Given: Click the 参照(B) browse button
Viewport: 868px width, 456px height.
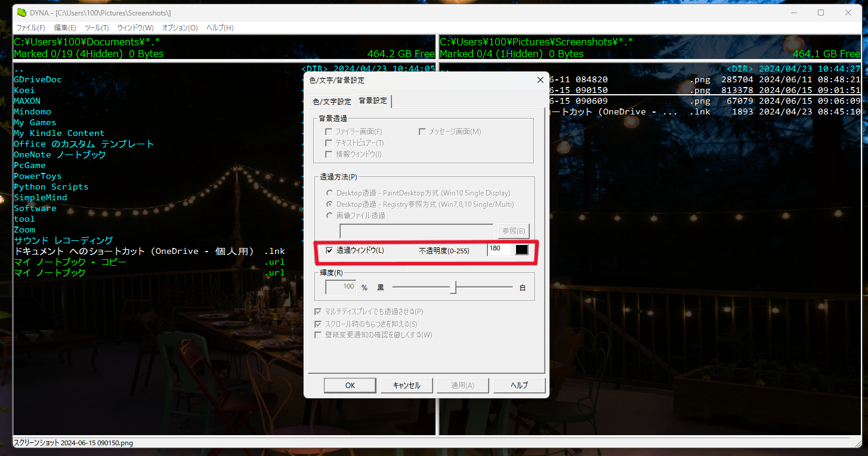Looking at the screenshot, I should [513, 231].
